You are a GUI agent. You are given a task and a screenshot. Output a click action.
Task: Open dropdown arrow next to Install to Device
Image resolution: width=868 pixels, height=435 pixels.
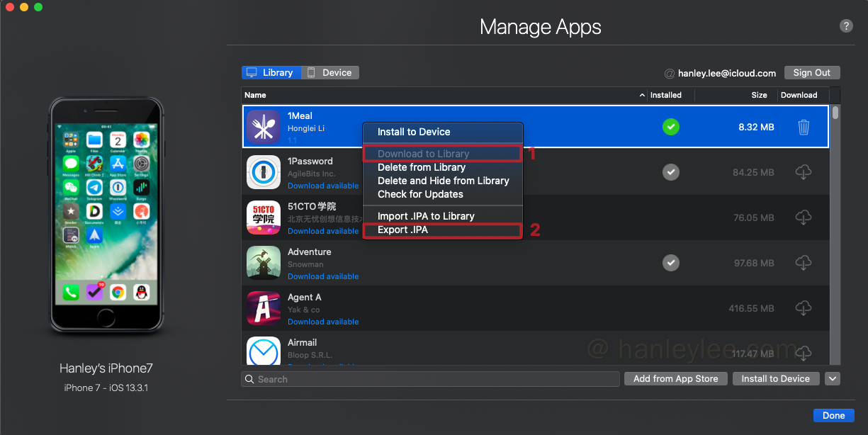[833, 379]
